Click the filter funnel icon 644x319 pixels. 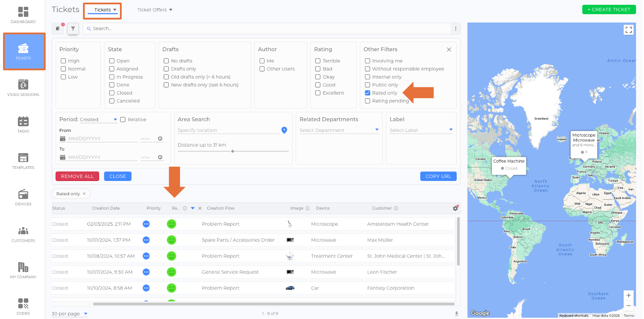coord(73,29)
